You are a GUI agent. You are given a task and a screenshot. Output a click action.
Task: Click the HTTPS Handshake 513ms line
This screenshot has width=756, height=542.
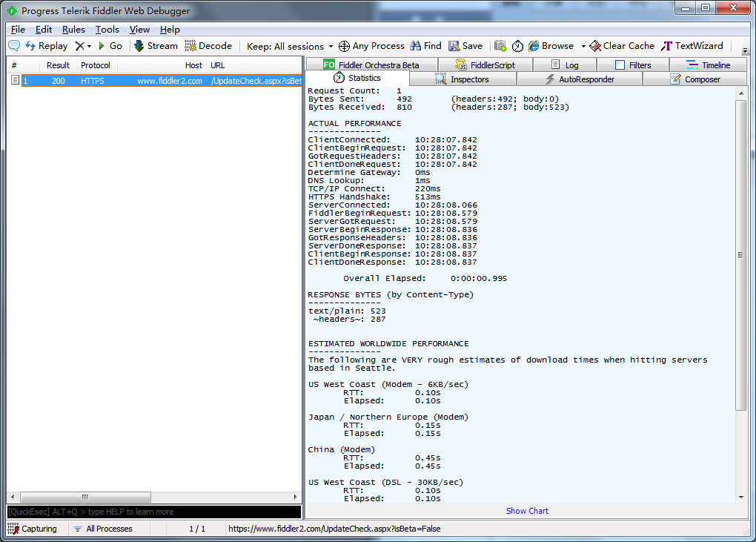point(374,196)
